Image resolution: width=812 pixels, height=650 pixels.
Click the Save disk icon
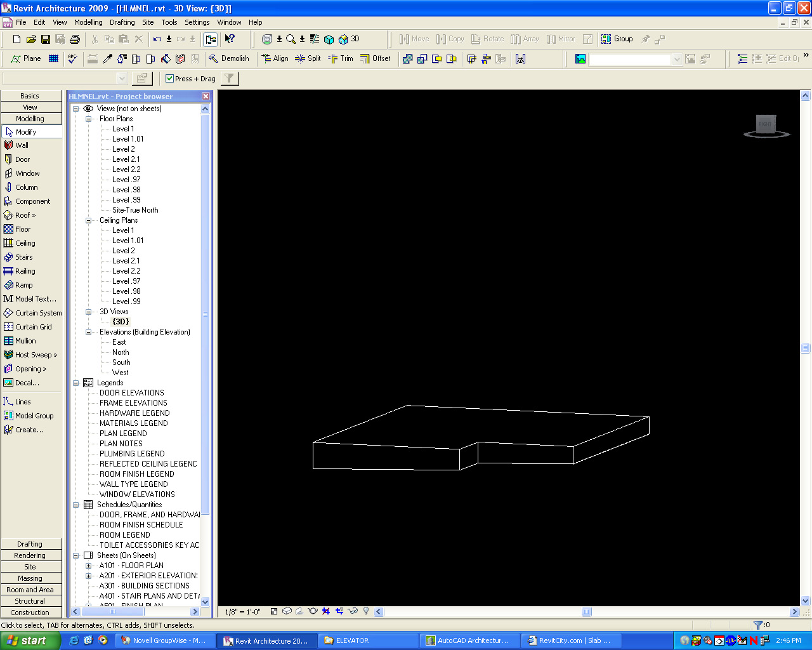[x=46, y=39]
